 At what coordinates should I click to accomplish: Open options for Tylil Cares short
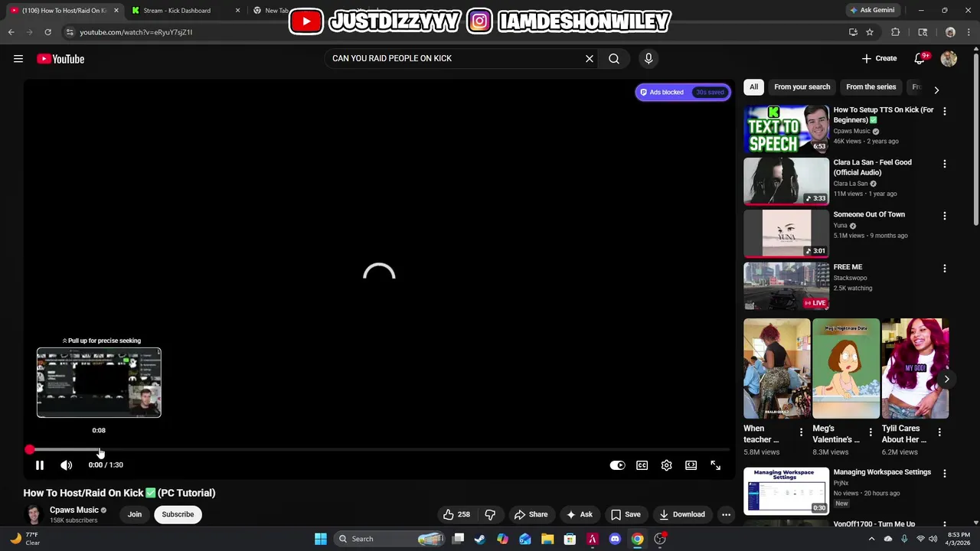[x=939, y=432]
